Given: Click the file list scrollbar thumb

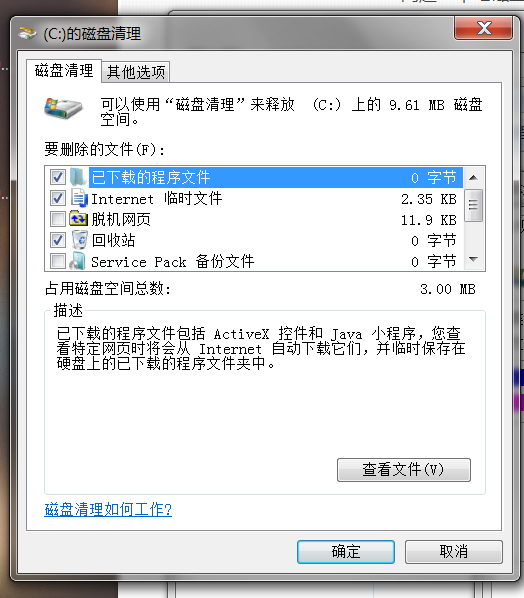Looking at the screenshot, I should click(x=473, y=205).
